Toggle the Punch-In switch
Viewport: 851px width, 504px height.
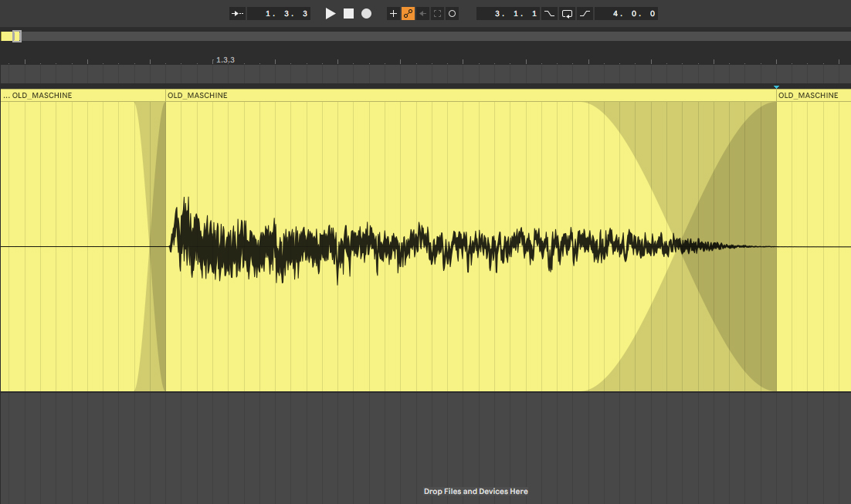pyautogui.click(x=549, y=14)
